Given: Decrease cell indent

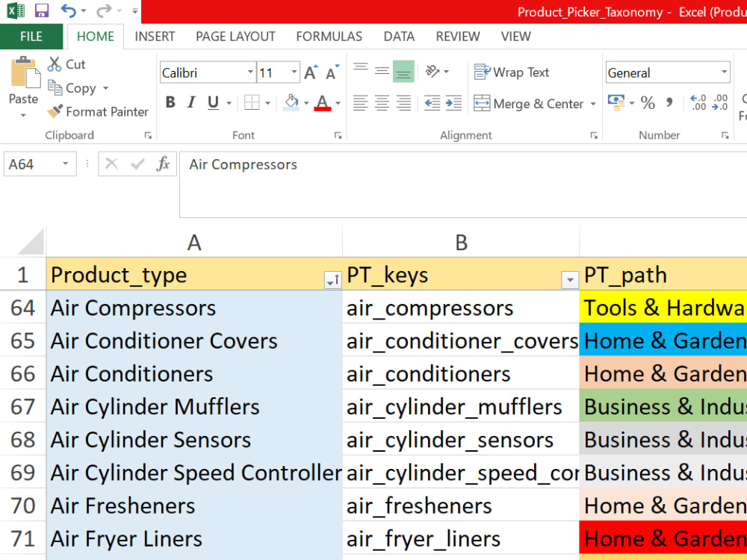Looking at the screenshot, I should pyautogui.click(x=432, y=103).
